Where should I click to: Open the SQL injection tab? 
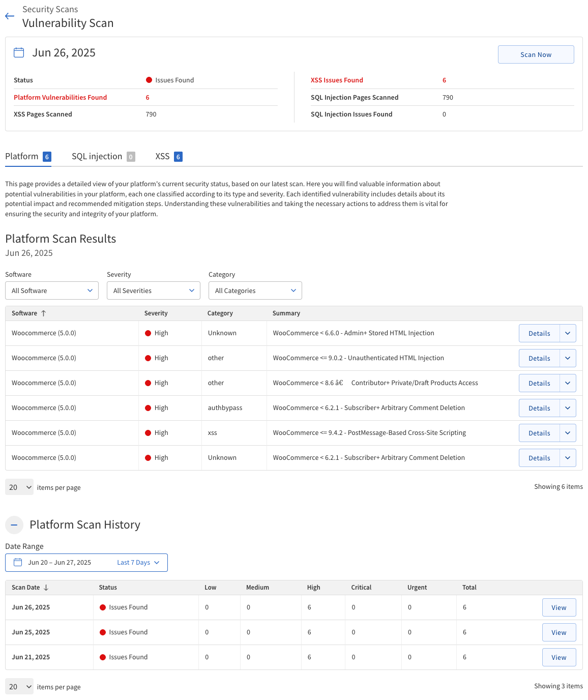(103, 157)
